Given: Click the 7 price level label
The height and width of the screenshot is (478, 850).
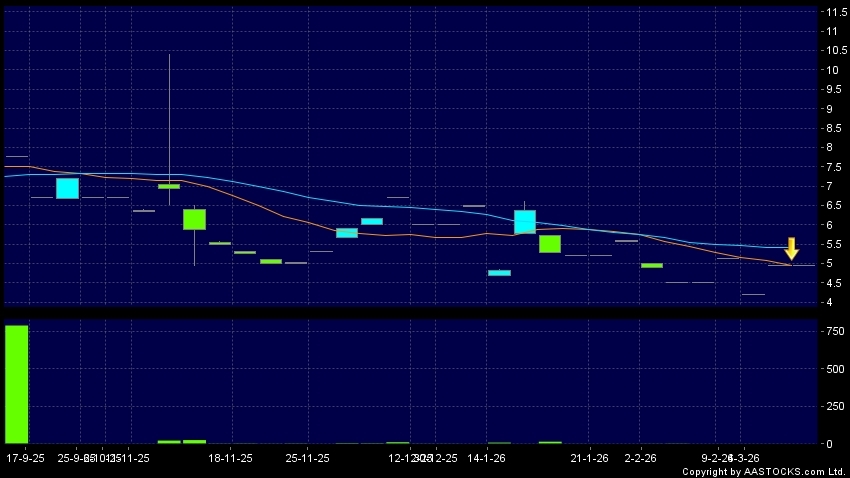Looking at the screenshot, I should [x=828, y=187].
